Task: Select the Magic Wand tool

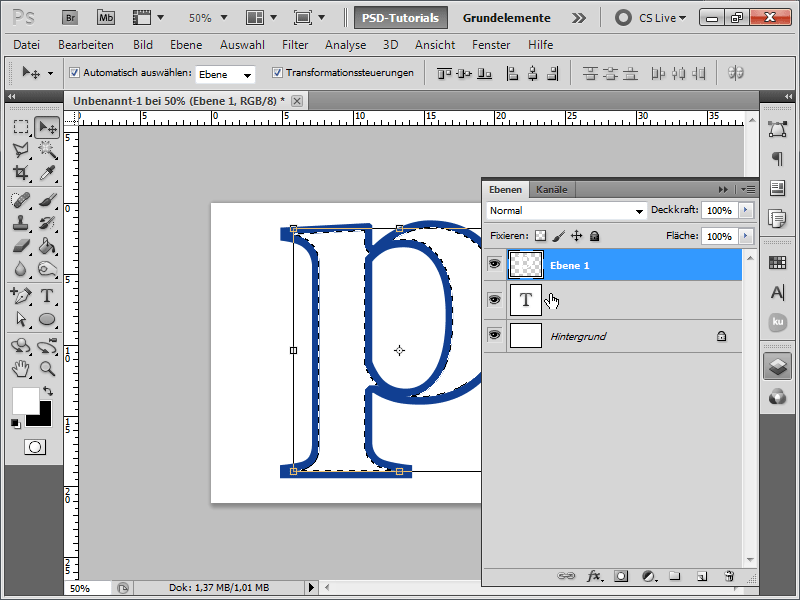Action: pyautogui.click(x=47, y=150)
